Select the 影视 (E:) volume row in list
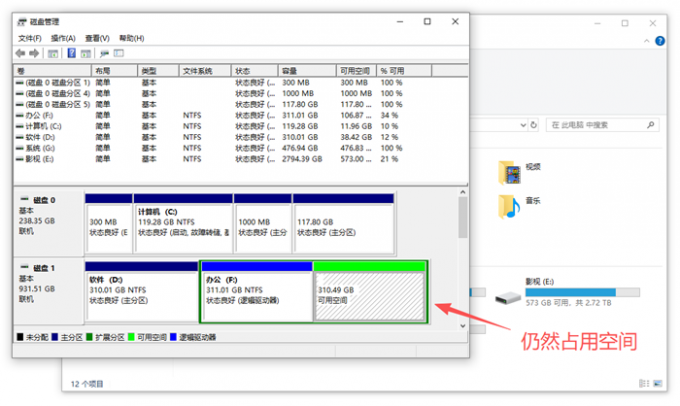Image resolution: width=680 pixels, height=406 pixels. 241,159
